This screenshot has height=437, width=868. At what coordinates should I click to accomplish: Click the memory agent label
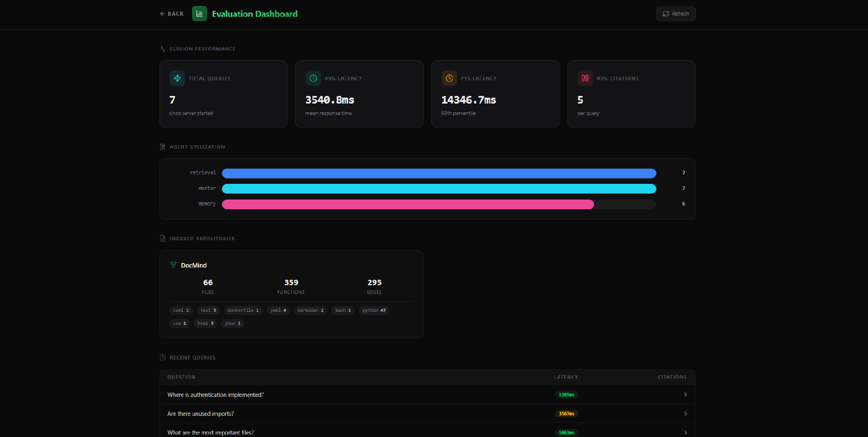click(207, 204)
